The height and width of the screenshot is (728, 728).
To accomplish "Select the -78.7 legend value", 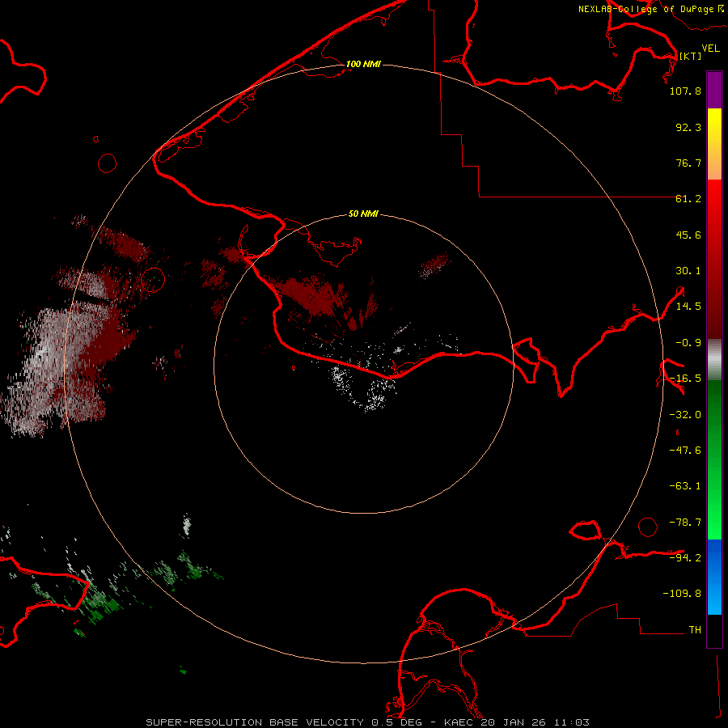I will point(685,523).
